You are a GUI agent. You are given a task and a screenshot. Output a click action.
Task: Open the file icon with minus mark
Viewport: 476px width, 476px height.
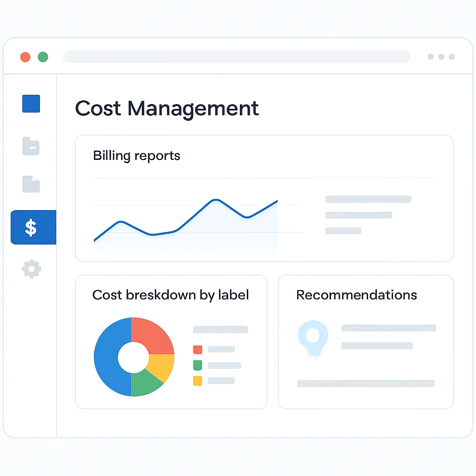31,146
